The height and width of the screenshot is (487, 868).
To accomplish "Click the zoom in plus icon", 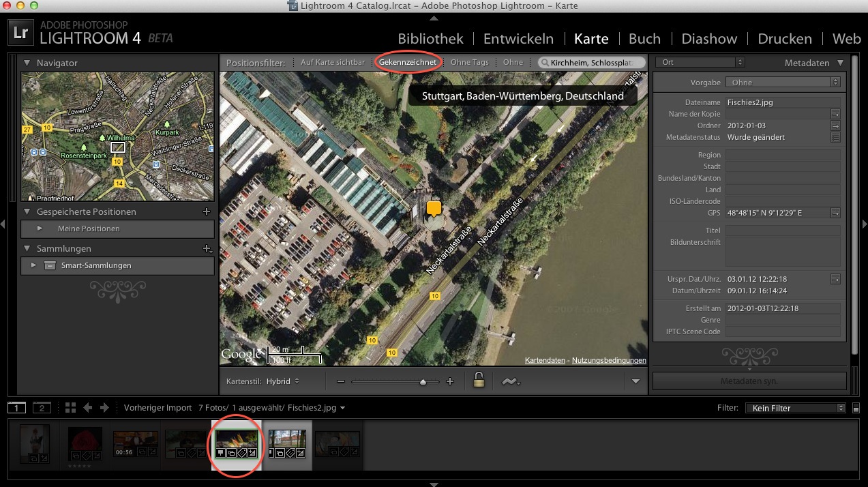I will pos(449,381).
